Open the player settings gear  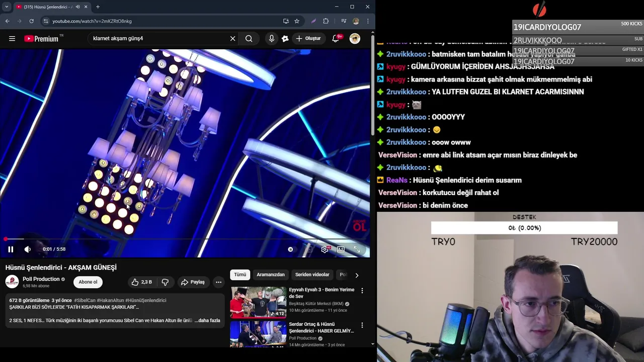325,249
